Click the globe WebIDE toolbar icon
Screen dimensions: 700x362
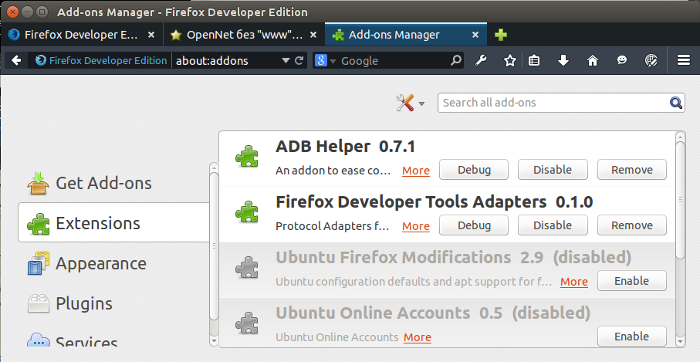[x=651, y=60]
